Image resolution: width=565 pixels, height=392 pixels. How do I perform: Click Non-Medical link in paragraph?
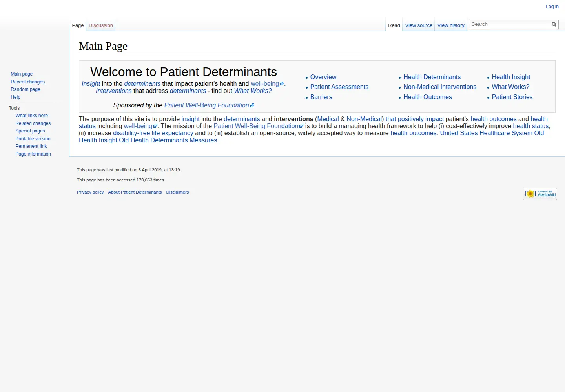pyautogui.click(x=364, y=119)
